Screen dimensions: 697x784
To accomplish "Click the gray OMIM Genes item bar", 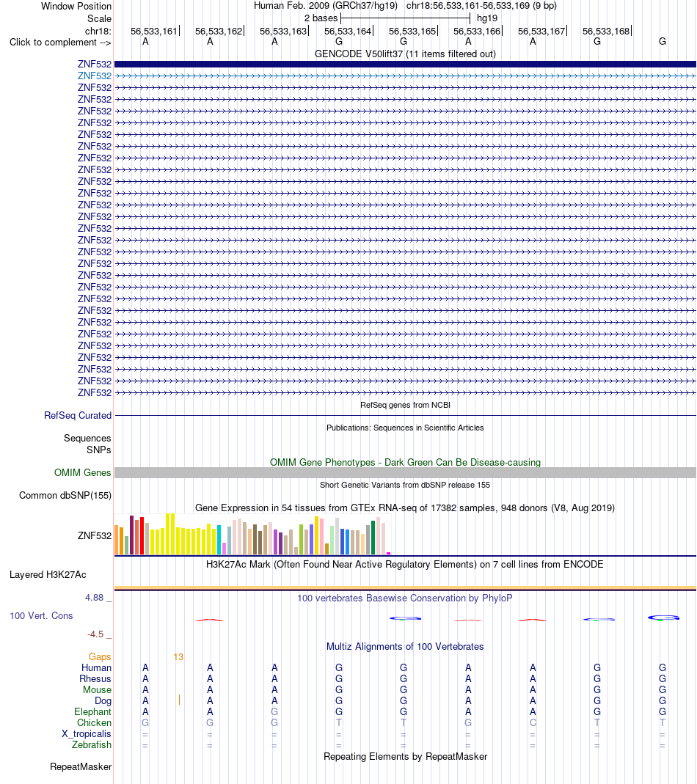I will 405,472.
